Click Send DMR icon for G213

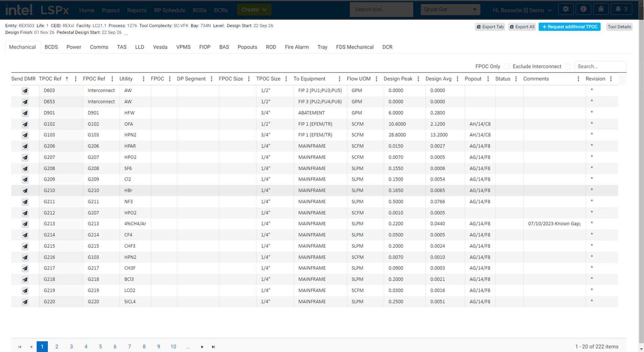[x=25, y=224]
